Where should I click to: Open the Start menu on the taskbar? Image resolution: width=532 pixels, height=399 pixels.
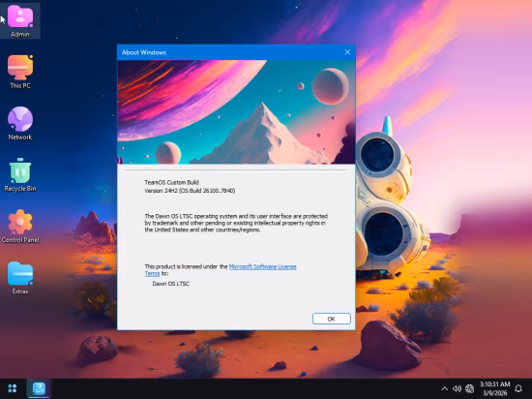pos(13,388)
